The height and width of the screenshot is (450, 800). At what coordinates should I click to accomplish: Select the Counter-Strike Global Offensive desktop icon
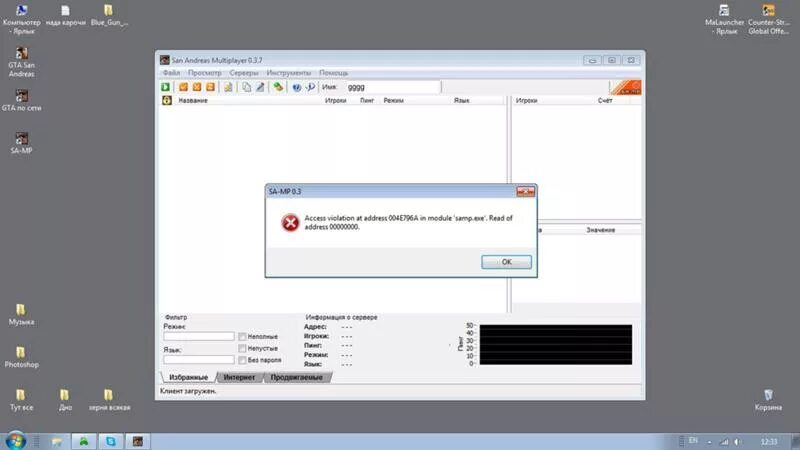coord(768,19)
